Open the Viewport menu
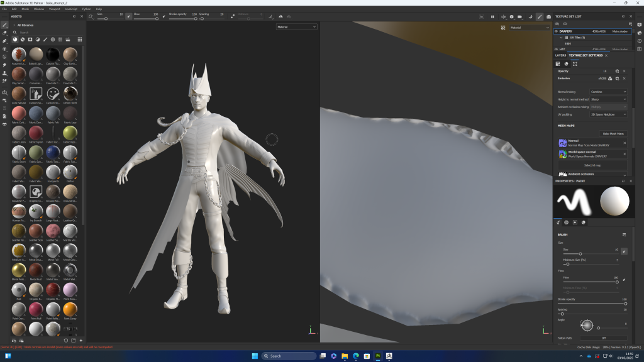This screenshot has width=644, height=362. click(55, 9)
